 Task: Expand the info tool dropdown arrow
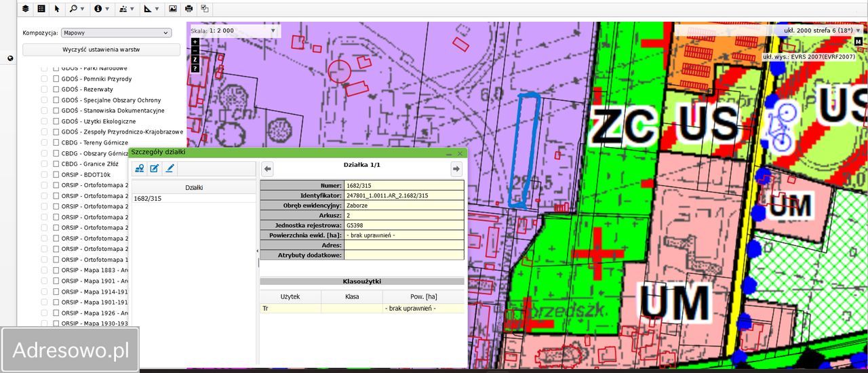107,9
